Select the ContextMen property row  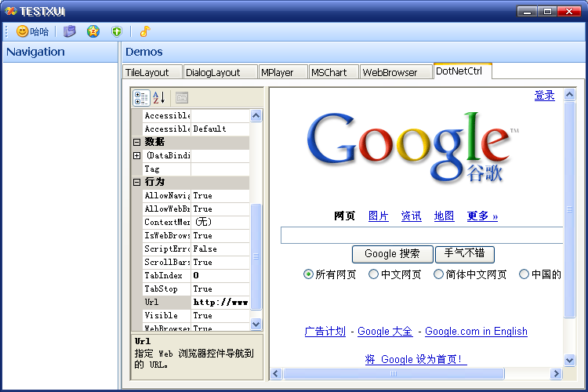[x=196, y=223]
